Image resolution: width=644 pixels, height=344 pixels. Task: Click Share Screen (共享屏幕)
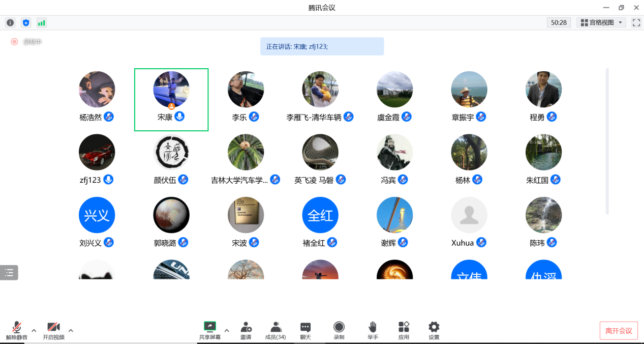click(210, 330)
